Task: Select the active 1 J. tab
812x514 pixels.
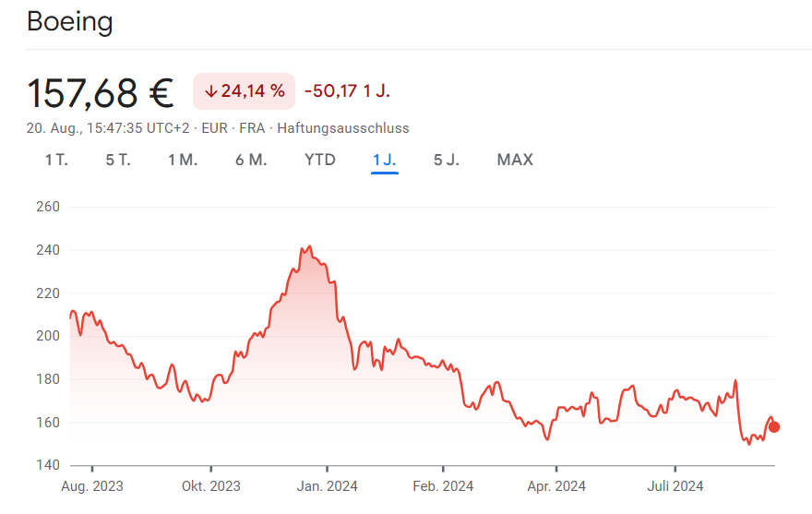Action: pos(384,160)
